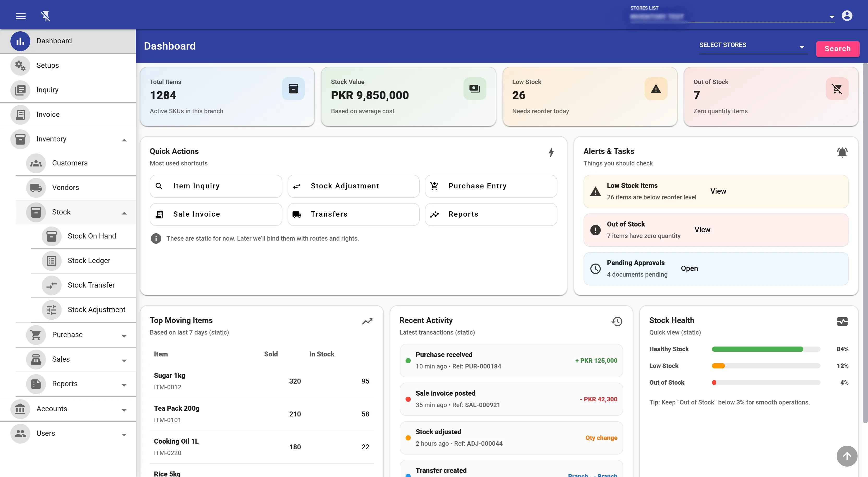The height and width of the screenshot is (477, 868).
Task: Open the Stores List dropdown
Action: tap(732, 16)
